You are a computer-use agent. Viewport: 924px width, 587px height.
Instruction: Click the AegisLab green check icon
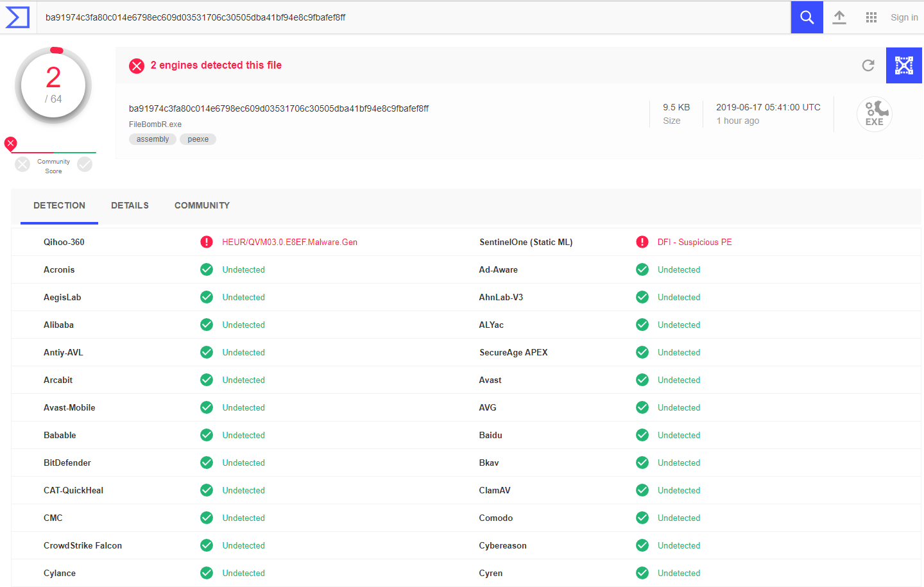pos(207,297)
